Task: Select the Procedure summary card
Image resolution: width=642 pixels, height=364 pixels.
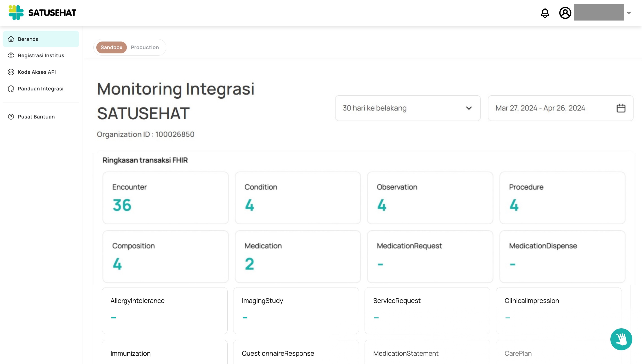Action: pos(562,198)
